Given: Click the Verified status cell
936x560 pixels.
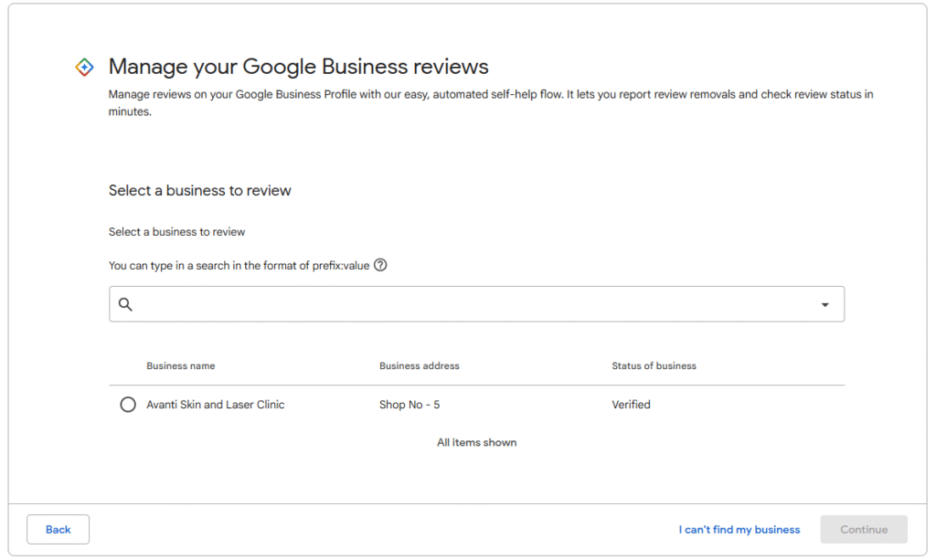Looking at the screenshot, I should click(x=631, y=405).
